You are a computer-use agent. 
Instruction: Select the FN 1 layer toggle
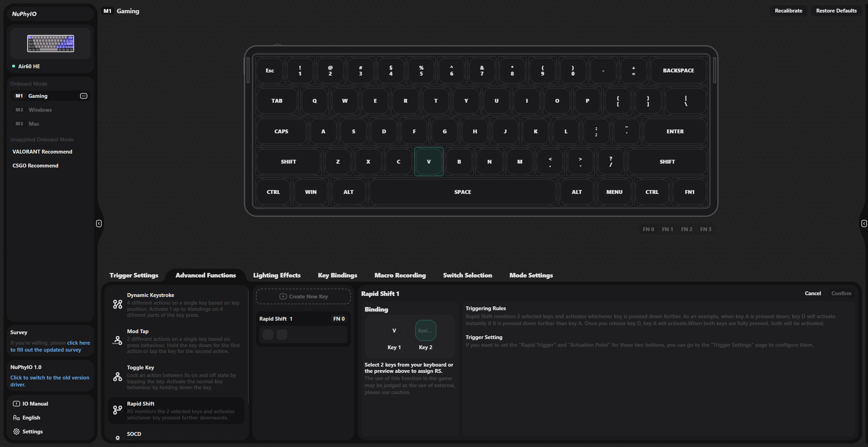click(667, 229)
